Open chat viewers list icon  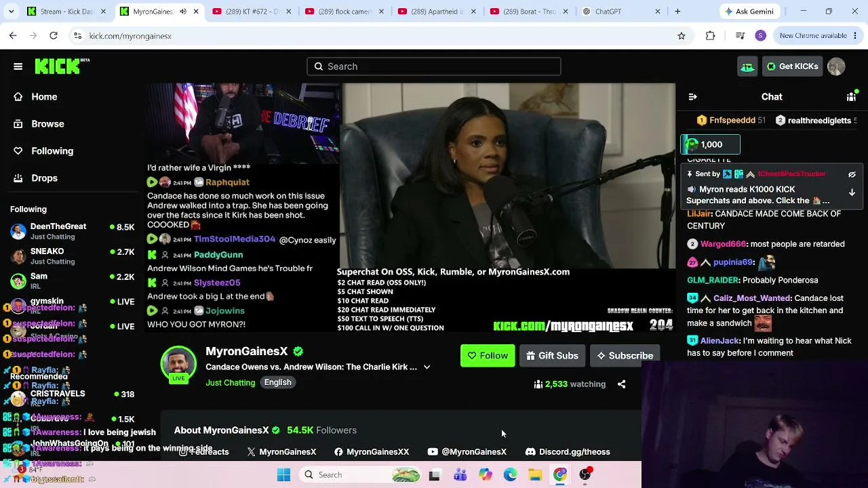tap(852, 97)
